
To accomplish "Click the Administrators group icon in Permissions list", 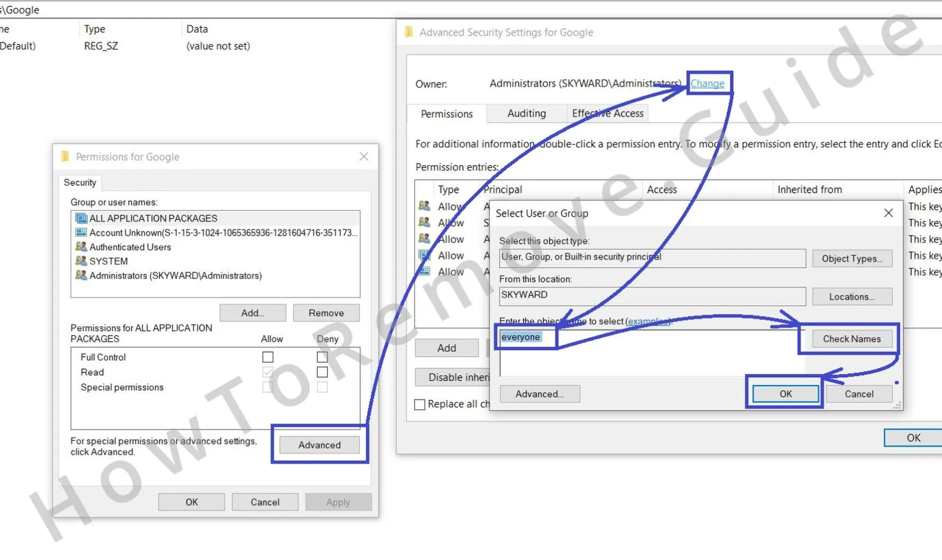I will pos(81,276).
